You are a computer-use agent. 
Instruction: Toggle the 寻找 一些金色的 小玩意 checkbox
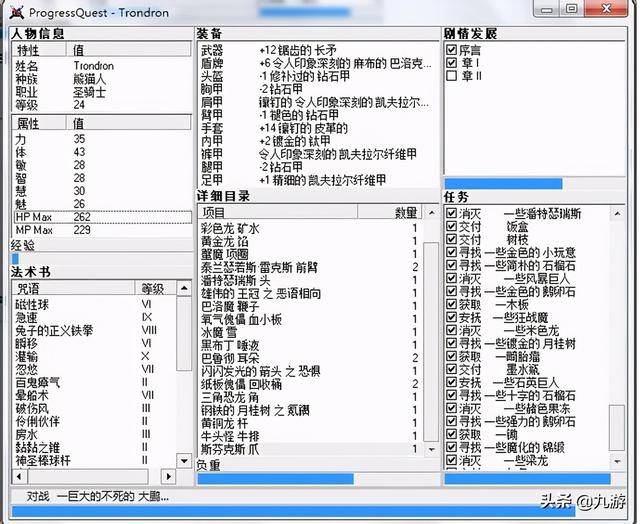coord(451,252)
